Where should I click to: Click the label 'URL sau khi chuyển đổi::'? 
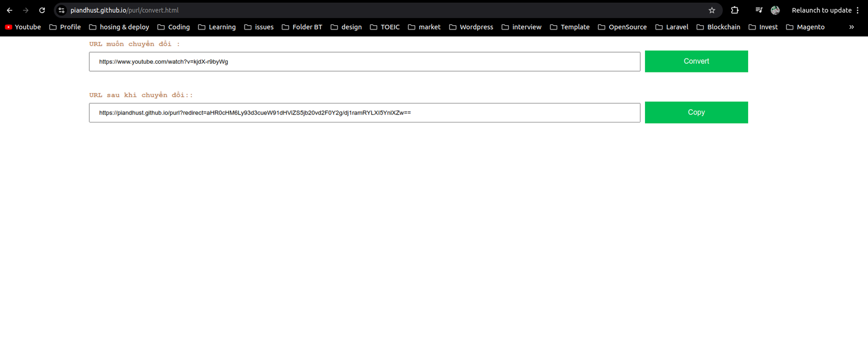tap(141, 95)
